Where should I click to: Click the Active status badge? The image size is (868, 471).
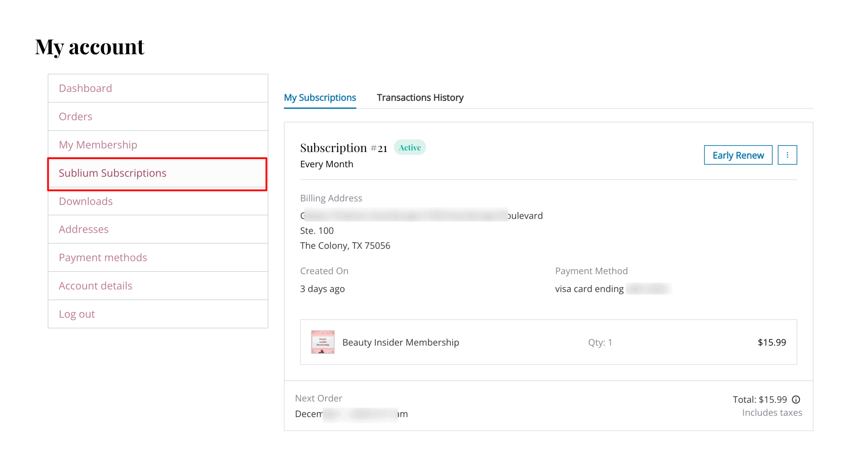coord(410,148)
